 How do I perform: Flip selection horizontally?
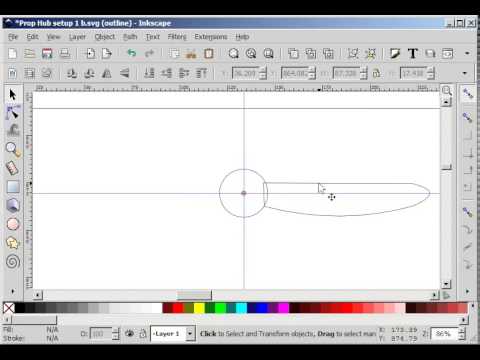click(x=107, y=73)
